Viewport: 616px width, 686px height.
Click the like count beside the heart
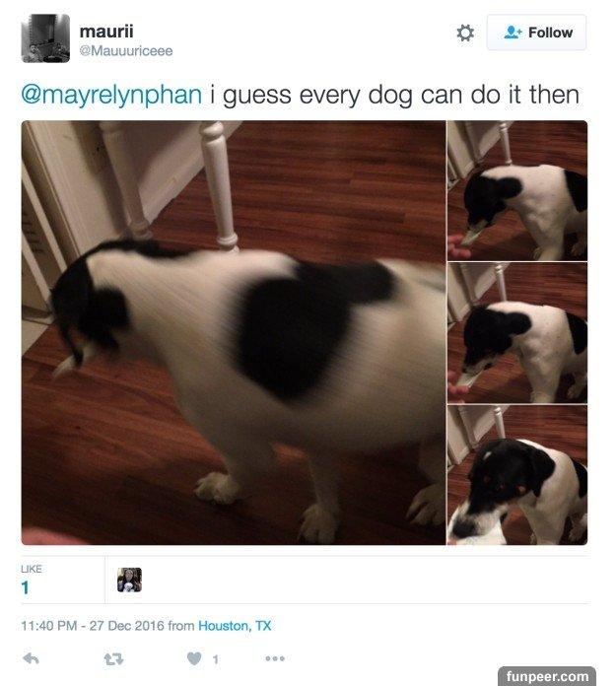point(215,659)
